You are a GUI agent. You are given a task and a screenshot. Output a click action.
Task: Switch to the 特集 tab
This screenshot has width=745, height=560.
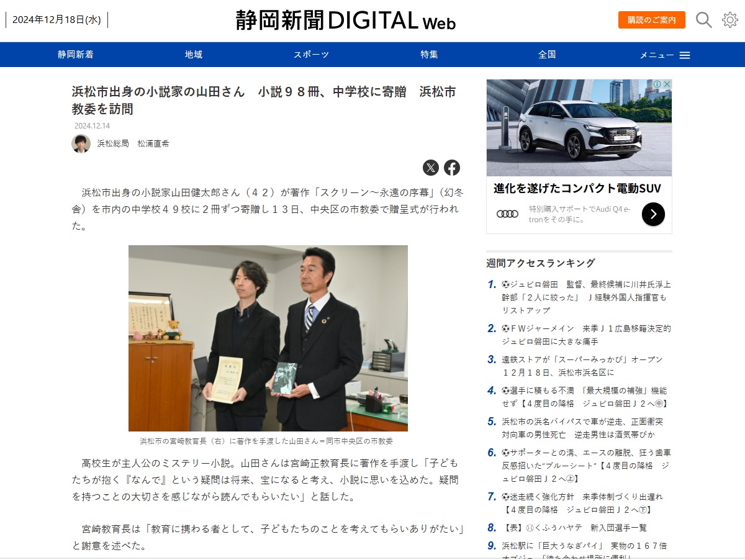tap(429, 55)
